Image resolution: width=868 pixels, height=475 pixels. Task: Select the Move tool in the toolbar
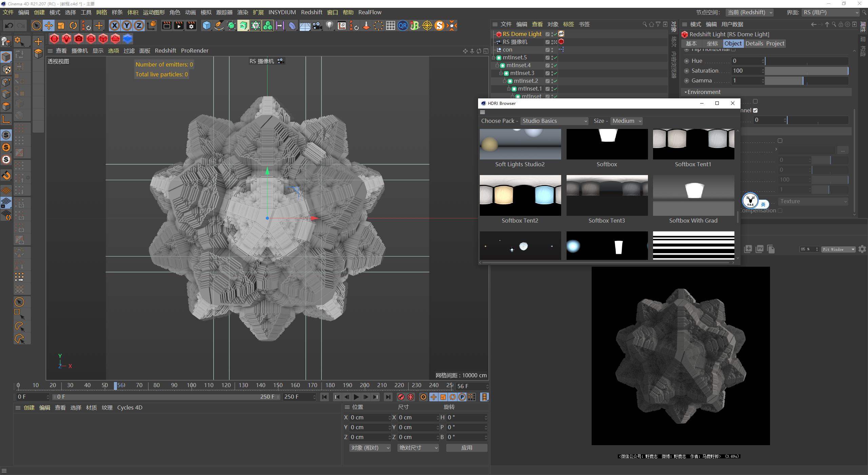coord(49,25)
